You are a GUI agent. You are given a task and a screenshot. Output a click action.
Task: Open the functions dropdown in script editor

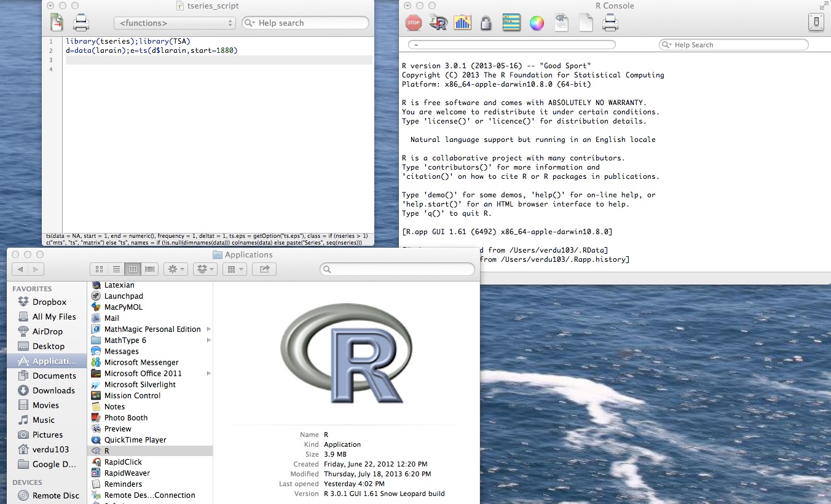175,23
